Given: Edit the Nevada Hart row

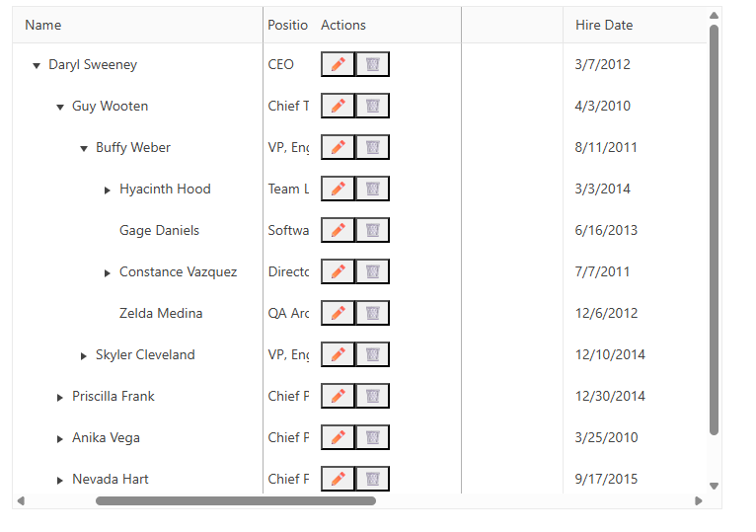Looking at the screenshot, I should [x=338, y=479].
